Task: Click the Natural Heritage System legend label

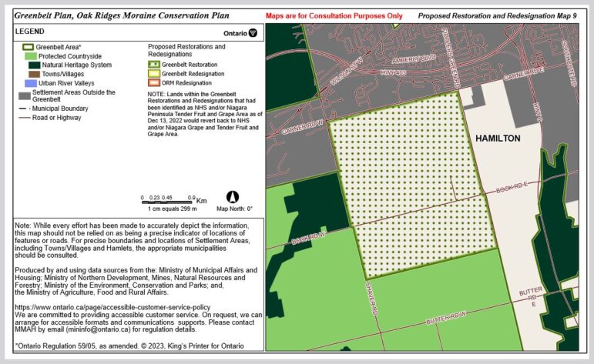Action: pos(77,65)
